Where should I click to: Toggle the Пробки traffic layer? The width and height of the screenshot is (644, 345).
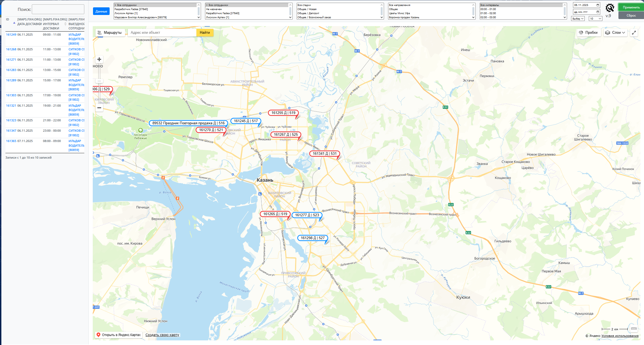(x=589, y=33)
